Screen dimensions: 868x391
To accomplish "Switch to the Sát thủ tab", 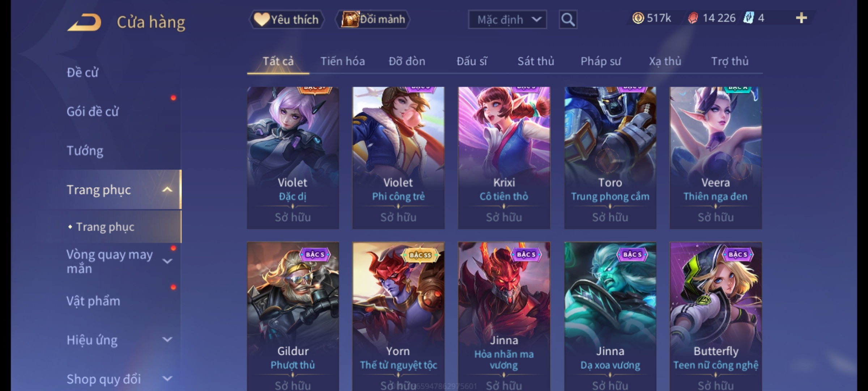I will [536, 61].
